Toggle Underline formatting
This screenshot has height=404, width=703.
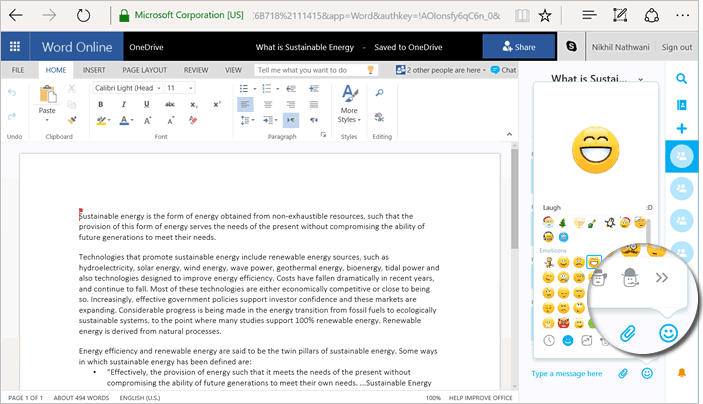pos(147,104)
